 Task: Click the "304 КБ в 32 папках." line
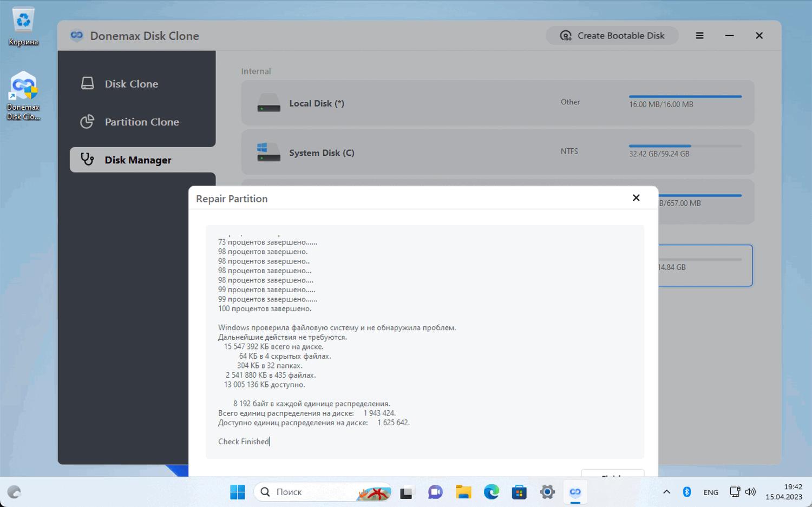(x=270, y=366)
